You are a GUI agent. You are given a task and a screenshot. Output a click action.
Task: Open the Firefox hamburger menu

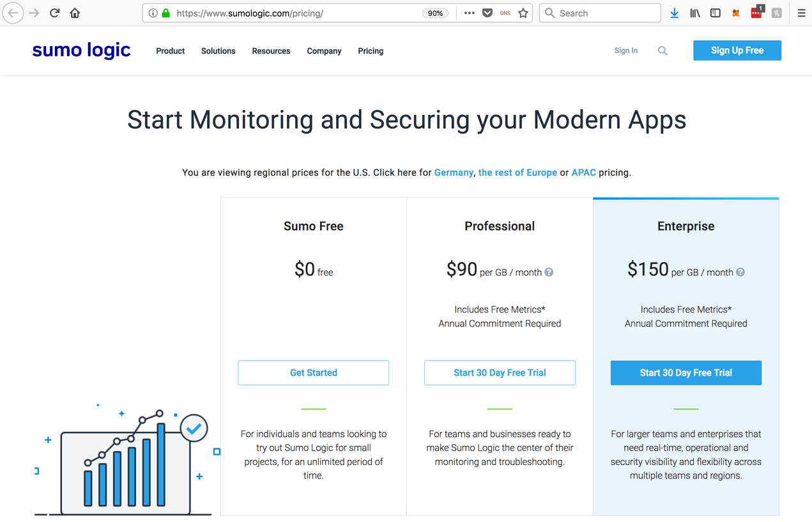click(x=801, y=13)
